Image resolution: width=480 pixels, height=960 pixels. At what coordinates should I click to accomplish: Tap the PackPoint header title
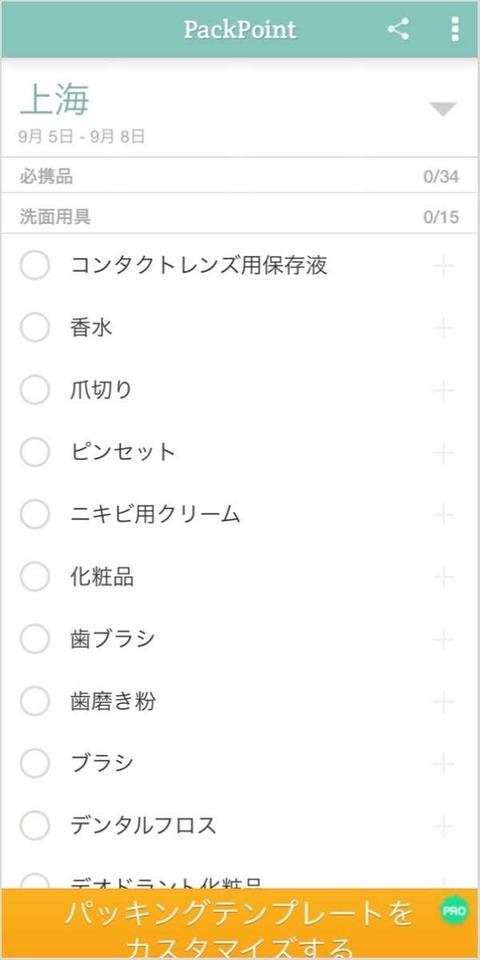pos(240,29)
